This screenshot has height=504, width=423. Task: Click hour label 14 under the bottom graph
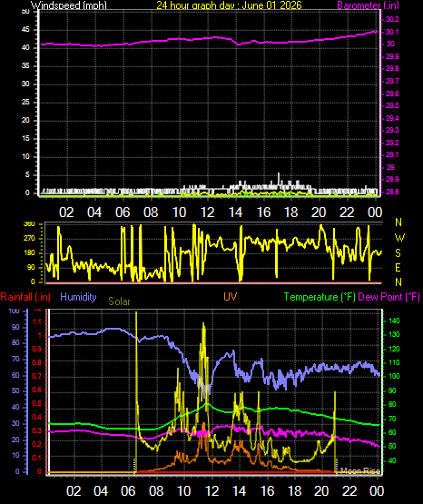point(240,491)
